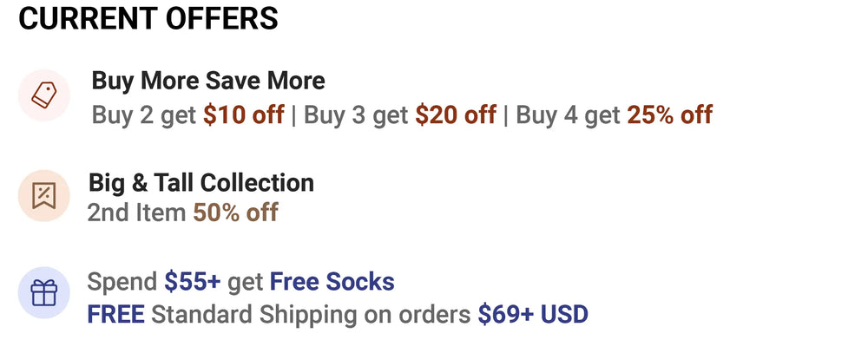
Task: Select the Big & Tall Collection title
Action: (201, 183)
